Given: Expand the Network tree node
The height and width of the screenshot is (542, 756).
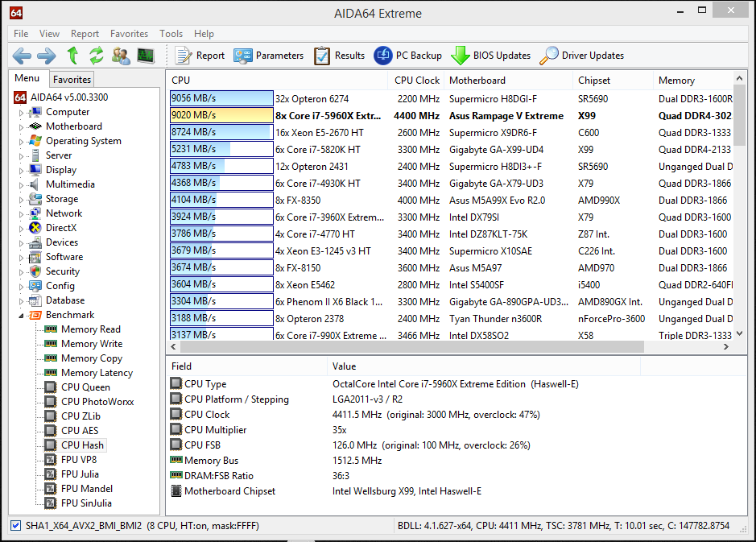Looking at the screenshot, I should pyautogui.click(x=21, y=214).
